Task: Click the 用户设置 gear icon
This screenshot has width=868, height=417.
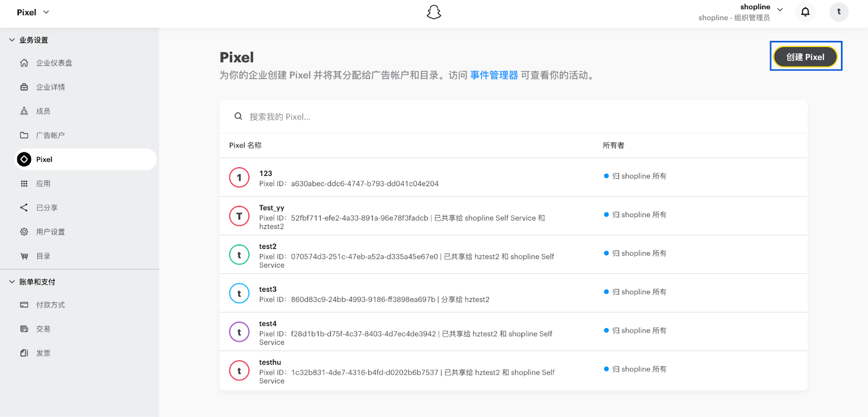Action: (24, 232)
